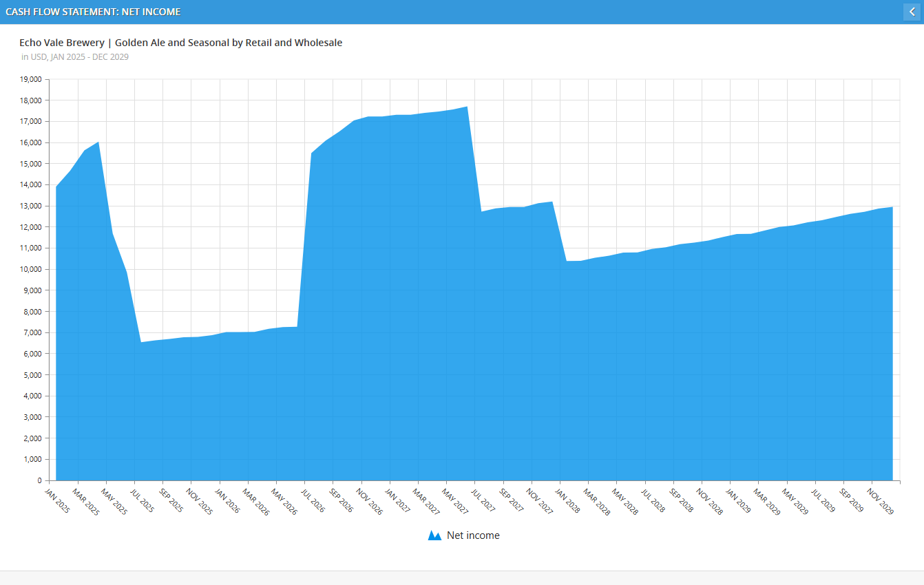
Task: Select the July 2025 low point
Action: point(141,342)
